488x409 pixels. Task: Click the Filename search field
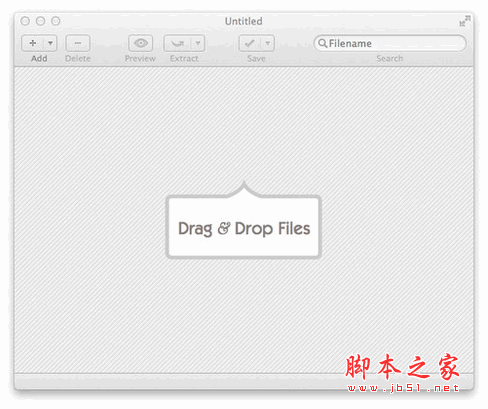[390, 43]
